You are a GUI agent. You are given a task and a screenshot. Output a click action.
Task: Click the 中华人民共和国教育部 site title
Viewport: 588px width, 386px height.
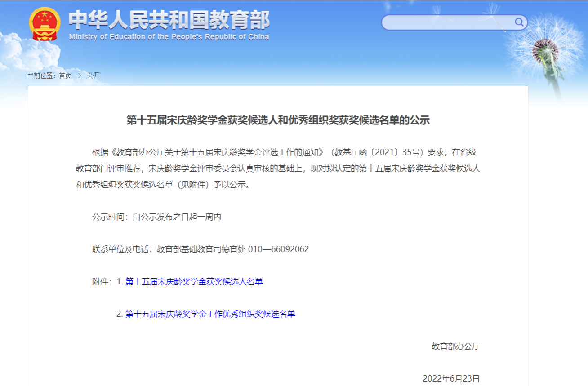coord(169,20)
